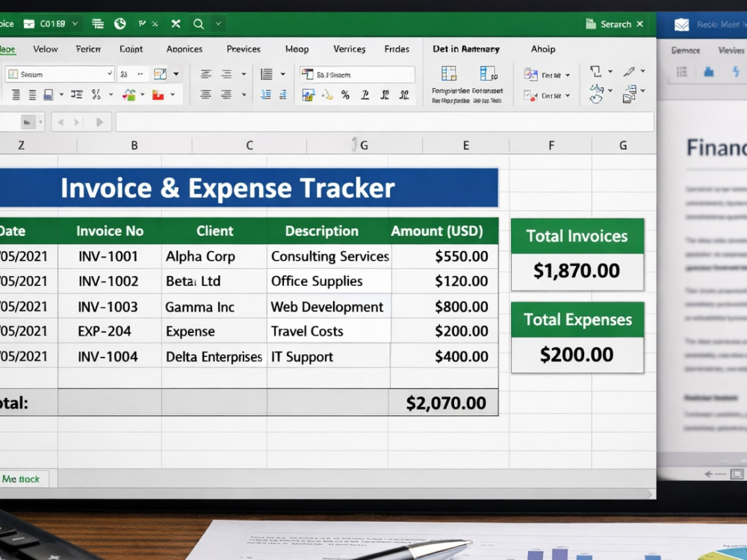Screen dimensions: 747x560
Task: Open the C0169 dropdown arrow in title bar
Action: pos(75,24)
